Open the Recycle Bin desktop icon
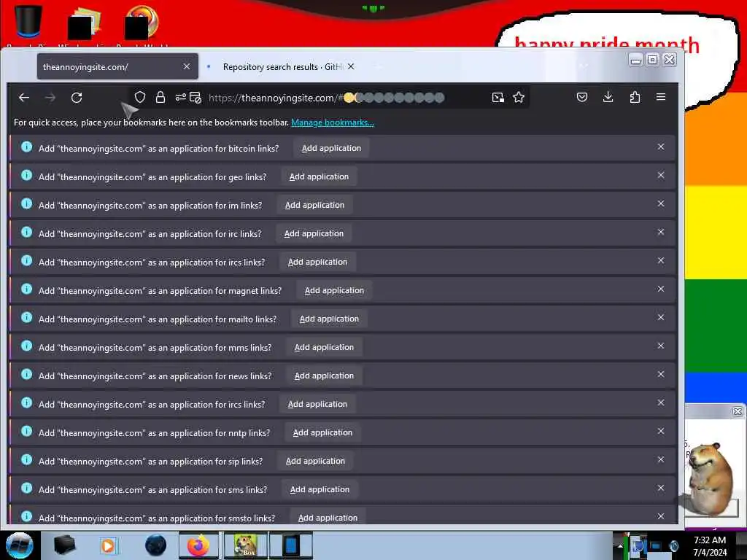The width and height of the screenshot is (747, 560). (x=28, y=23)
